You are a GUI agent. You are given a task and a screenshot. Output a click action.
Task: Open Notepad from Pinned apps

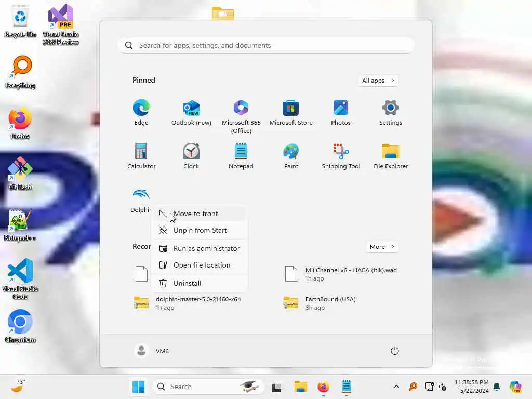tap(241, 156)
